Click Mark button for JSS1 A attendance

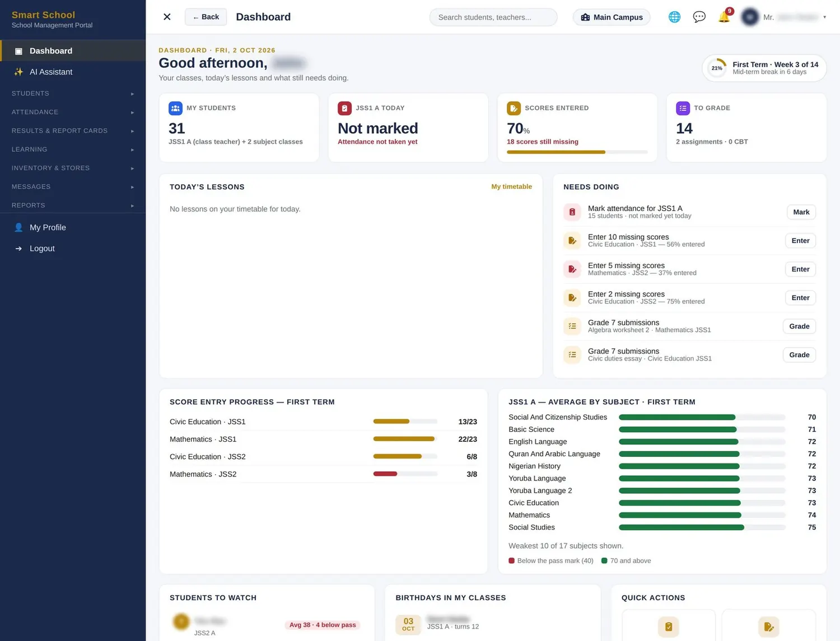[801, 212]
